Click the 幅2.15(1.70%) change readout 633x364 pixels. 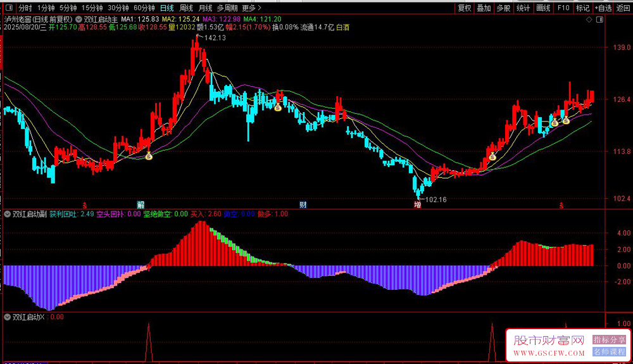(248, 27)
